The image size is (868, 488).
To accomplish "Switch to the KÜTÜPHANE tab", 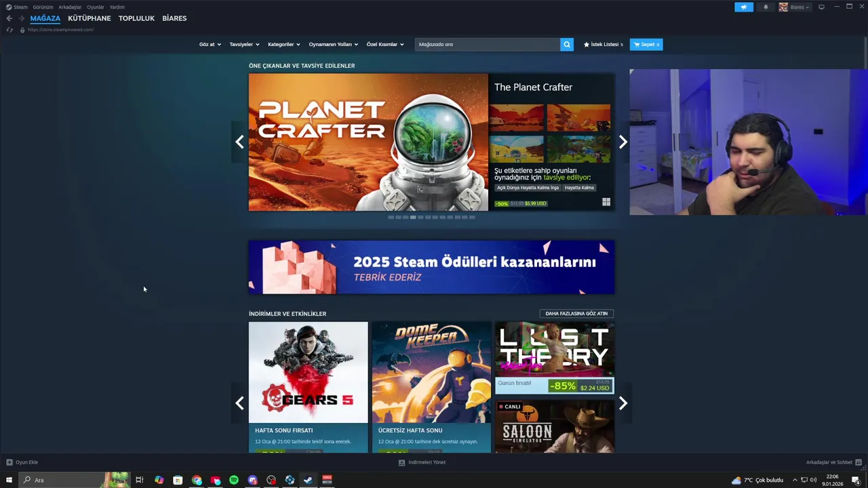I will pos(90,18).
